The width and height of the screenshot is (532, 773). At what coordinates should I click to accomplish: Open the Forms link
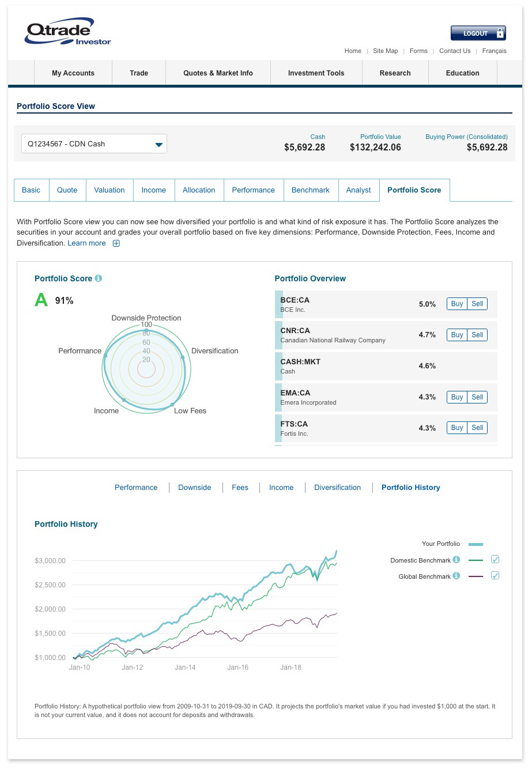pyautogui.click(x=418, y=51)
